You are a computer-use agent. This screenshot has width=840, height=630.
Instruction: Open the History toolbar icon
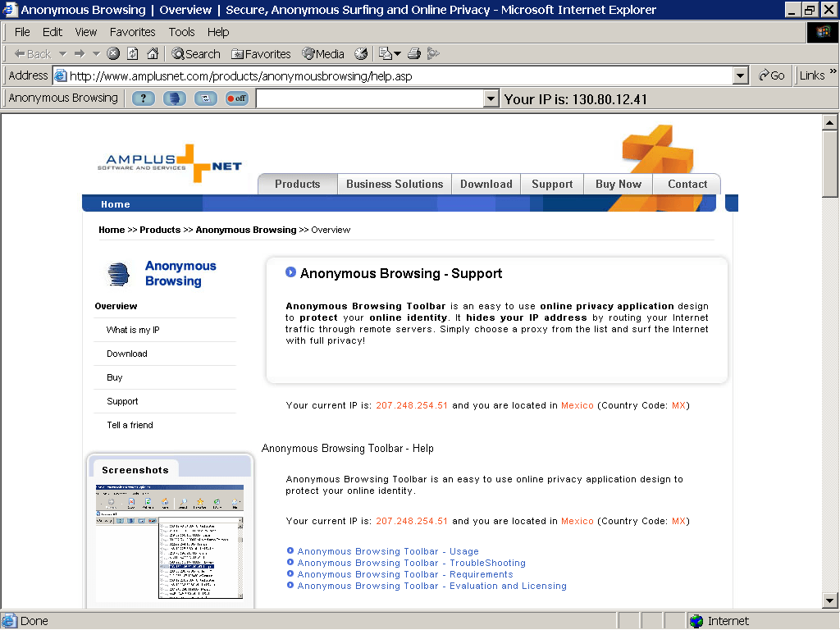(x=361, y=54)
